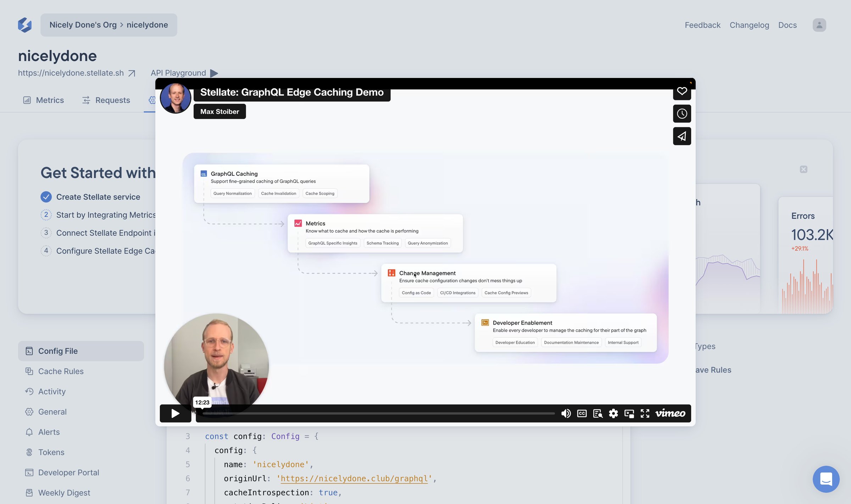Screen dimensions: 851x504
Task: Share video via paper plane icon
Action: click(682, 136)
